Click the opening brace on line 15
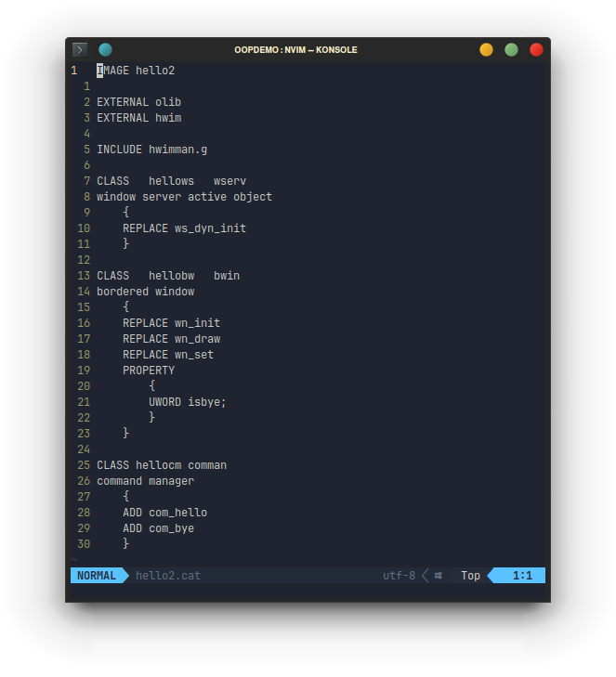 pyautogui.click(x=125, y=307)
